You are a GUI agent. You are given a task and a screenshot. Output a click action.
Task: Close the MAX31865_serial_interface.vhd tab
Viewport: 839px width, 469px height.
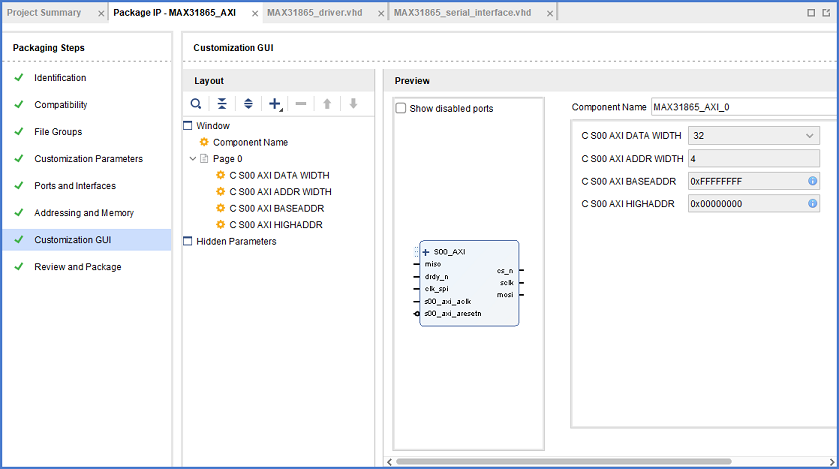[550, 13]
